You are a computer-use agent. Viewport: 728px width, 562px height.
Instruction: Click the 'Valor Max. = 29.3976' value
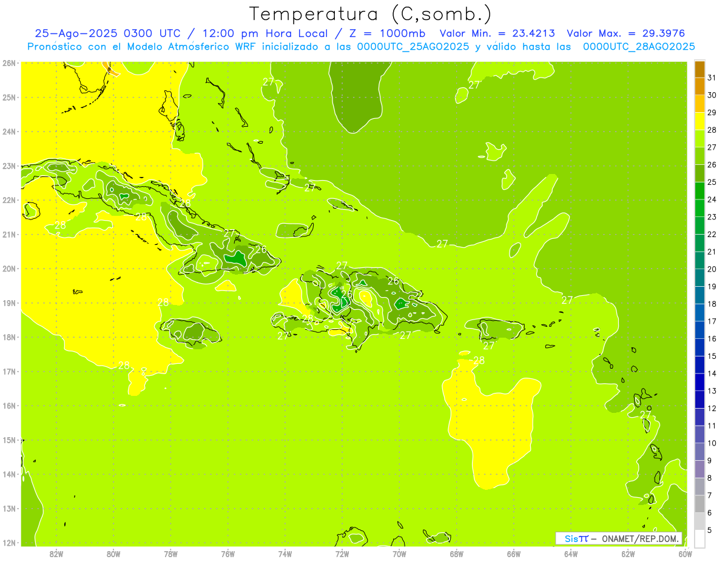coord(625,33)
